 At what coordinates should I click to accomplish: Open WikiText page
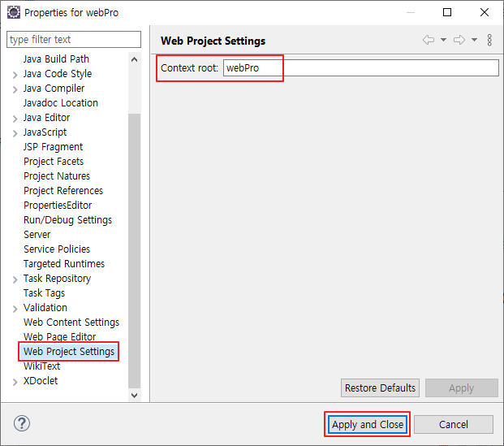[41, 366]
